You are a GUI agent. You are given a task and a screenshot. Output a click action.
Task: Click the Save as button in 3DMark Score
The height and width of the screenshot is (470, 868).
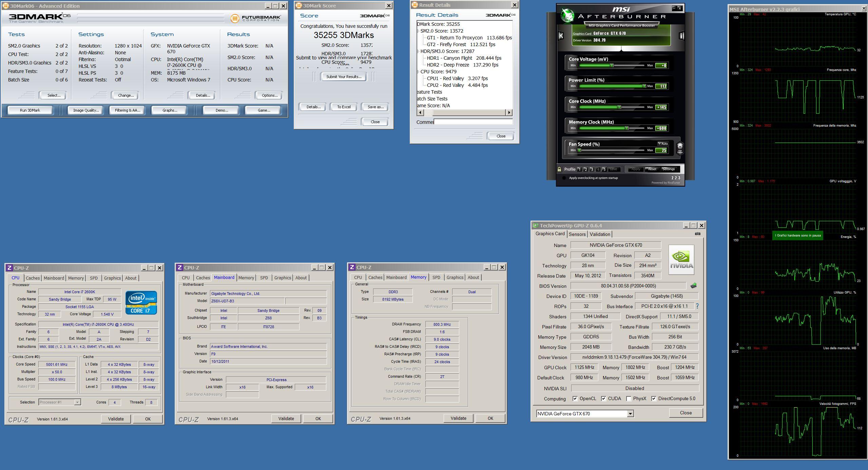(375, 107)
